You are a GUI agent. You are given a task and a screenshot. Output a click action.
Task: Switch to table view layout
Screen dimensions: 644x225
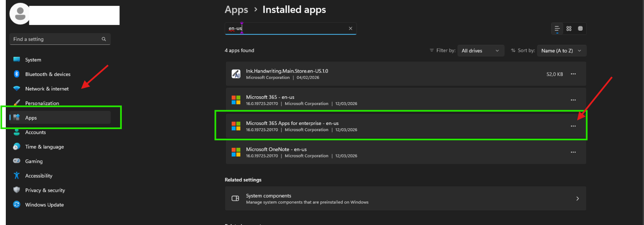[580, 28]
